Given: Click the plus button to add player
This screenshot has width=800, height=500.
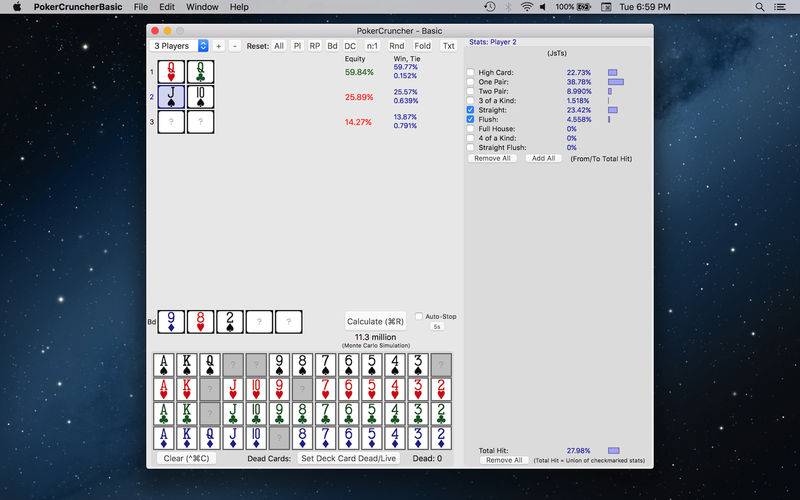Looking at the screenshot, I should (219, 46).
